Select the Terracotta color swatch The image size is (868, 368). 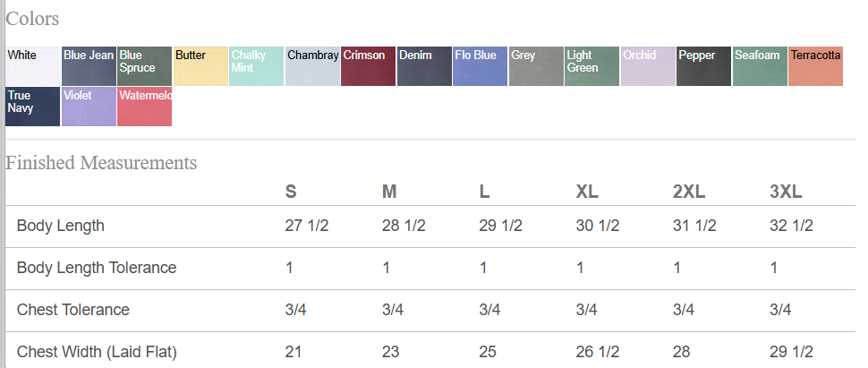coord(815,66)
